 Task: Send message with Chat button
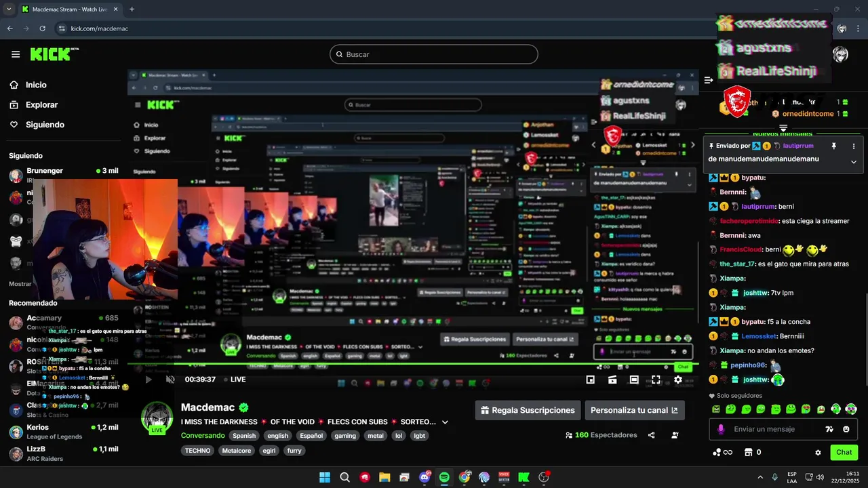click(844, 452)
